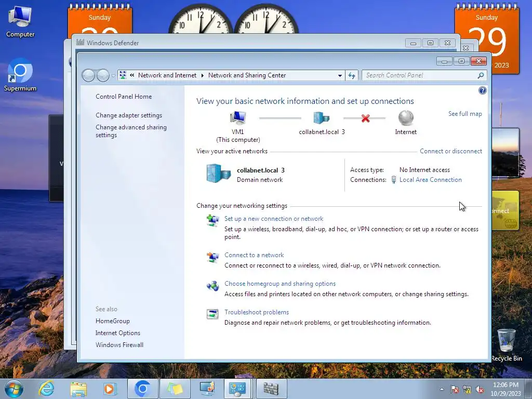Click the homegroup and sharing icon

[212, 286]
